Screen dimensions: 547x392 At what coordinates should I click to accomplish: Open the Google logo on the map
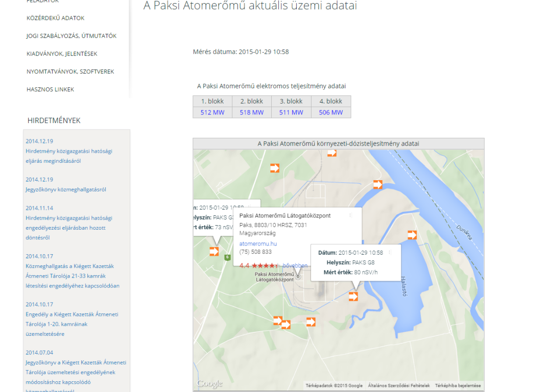[x=209, y=384]
